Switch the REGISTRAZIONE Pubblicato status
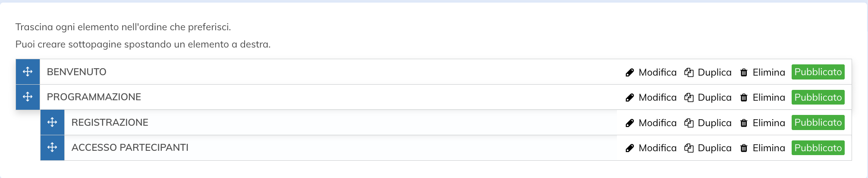This screenshot has width=868, height=178. [818, 123]
